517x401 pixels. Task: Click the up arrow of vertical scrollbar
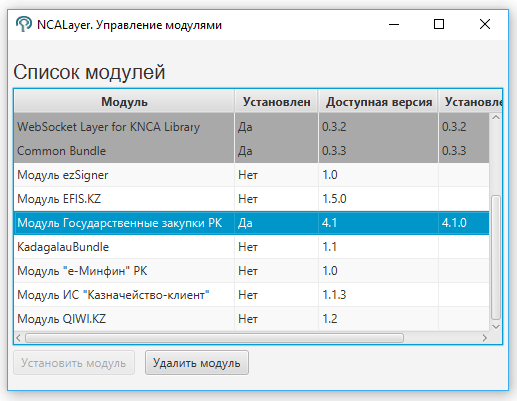click(x=496, y=118)
